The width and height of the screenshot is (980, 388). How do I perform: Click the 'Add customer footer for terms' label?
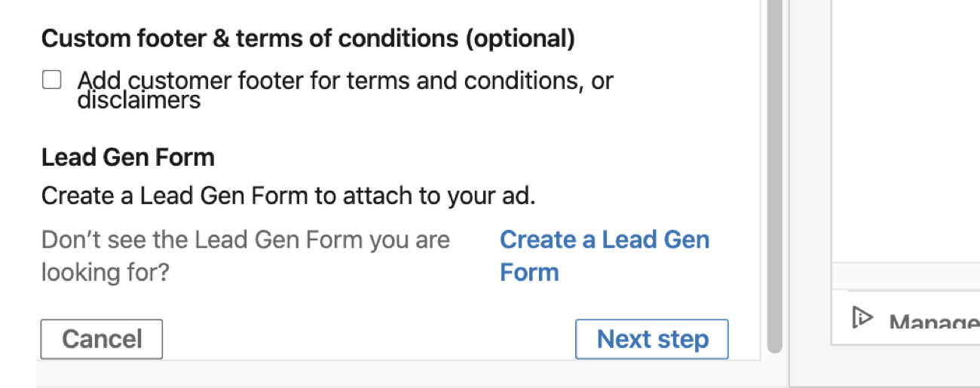click(x=345, y=81)
